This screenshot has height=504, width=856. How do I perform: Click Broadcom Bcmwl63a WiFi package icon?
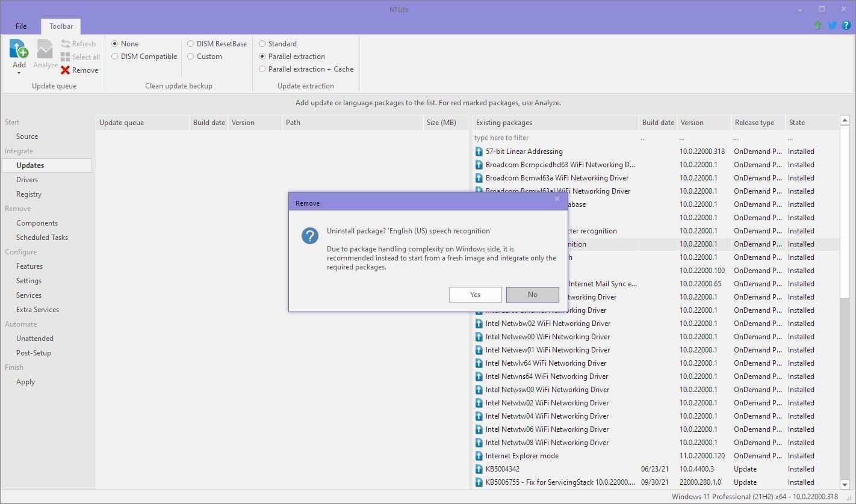(x=479, y=178)
